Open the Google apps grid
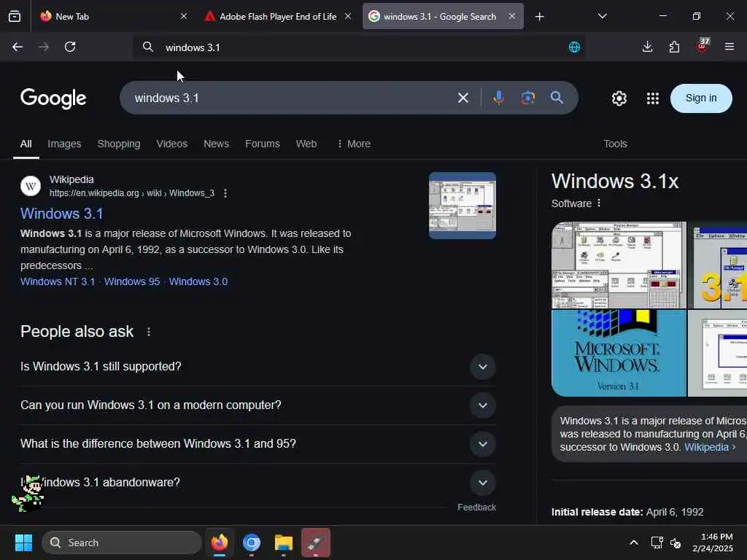The height and width of the screenshot is (560, 747). click(x=653, y=98)
